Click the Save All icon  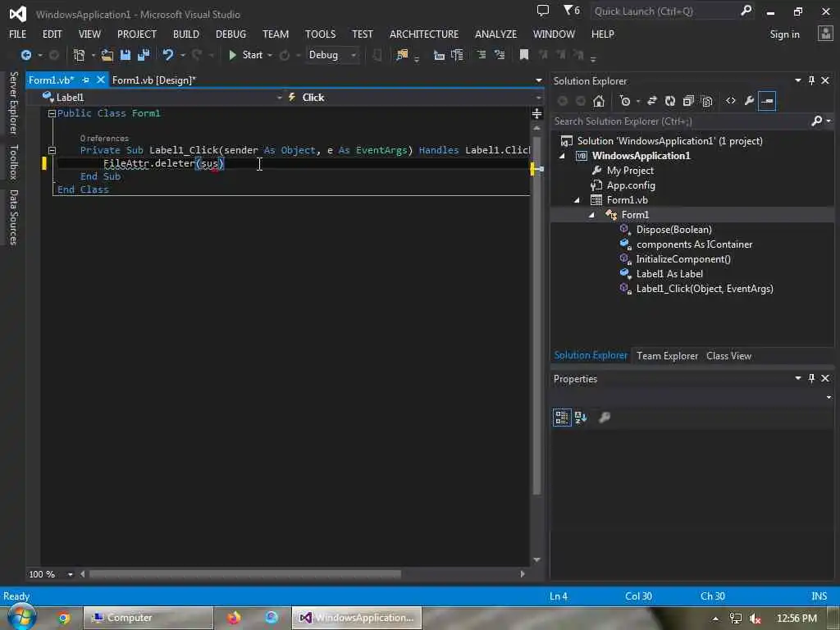click(x=144, y=55)
